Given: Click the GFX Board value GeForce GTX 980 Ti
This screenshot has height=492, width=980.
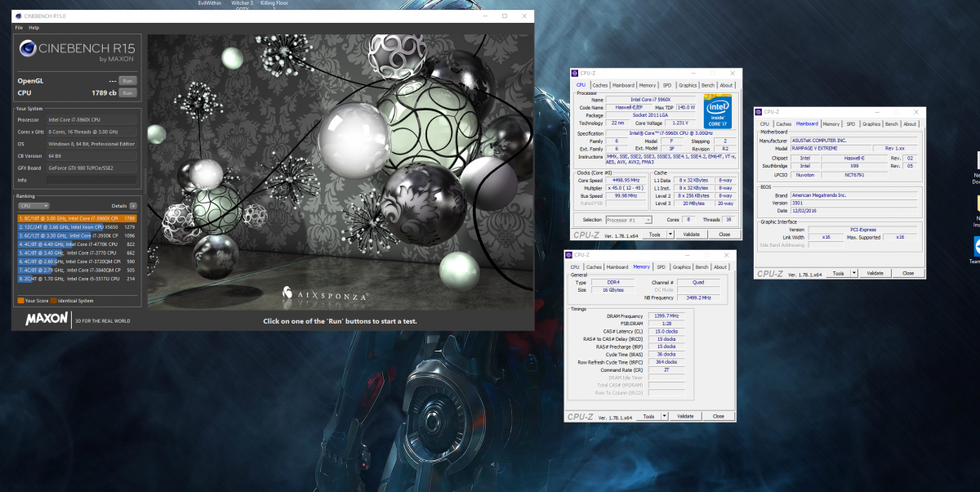Looking at the screenshot, I should (x=91, y=168).
